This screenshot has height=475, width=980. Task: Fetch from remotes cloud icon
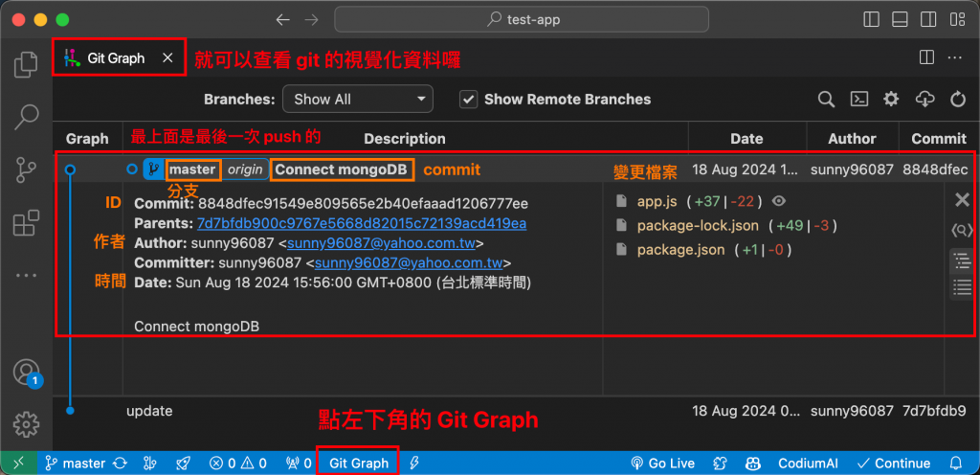[924, 99]
